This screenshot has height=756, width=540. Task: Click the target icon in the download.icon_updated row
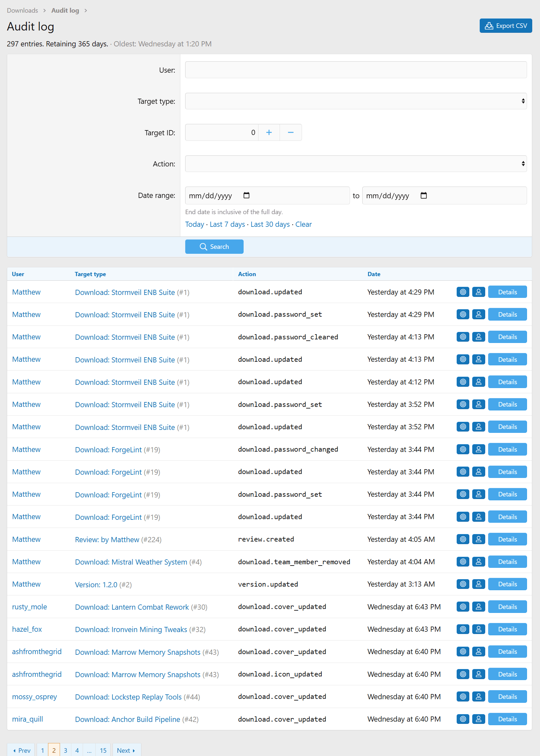point(462,674)
